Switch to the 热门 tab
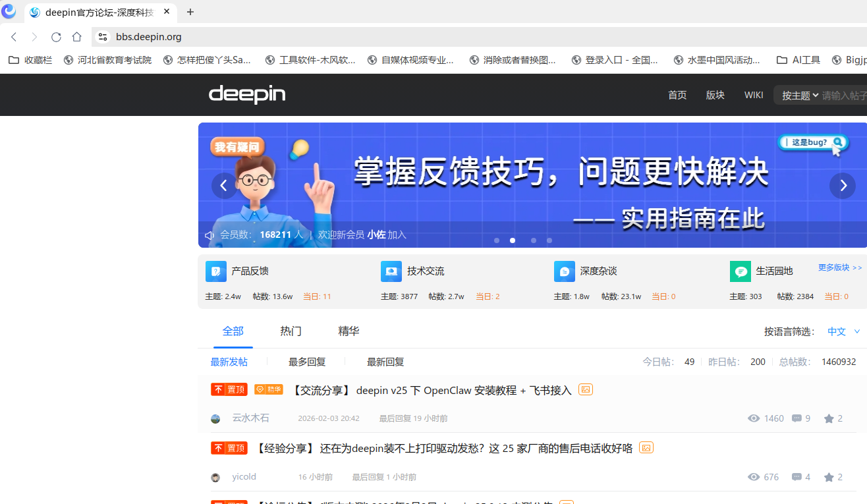867x504 pixels. coord(291,331)
